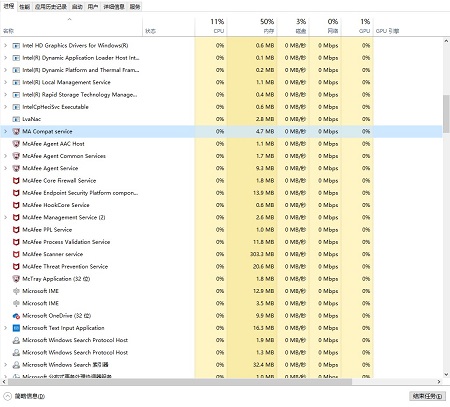Click the McAfee Agent Service icon

[16, 168]
